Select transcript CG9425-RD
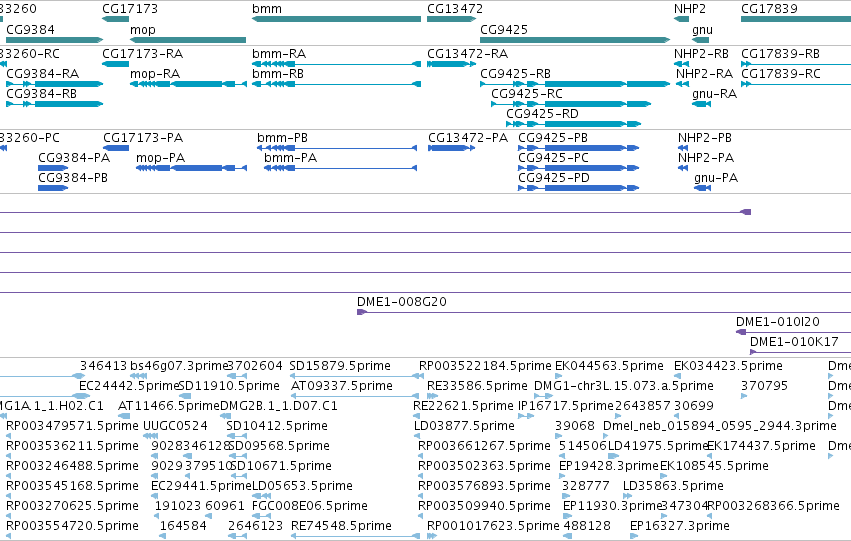 point(574,124)
